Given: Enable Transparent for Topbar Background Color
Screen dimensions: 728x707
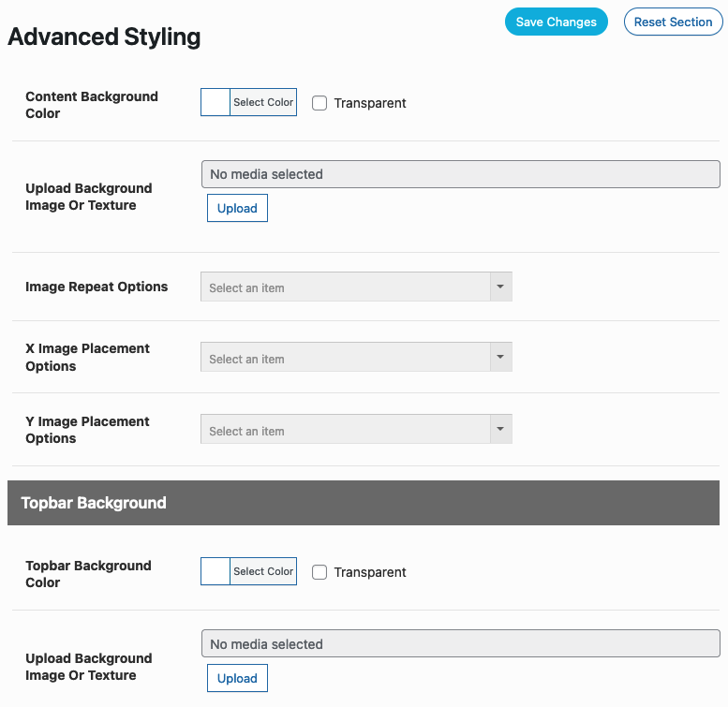Looking at the screenshot, I should coord(319,572).
